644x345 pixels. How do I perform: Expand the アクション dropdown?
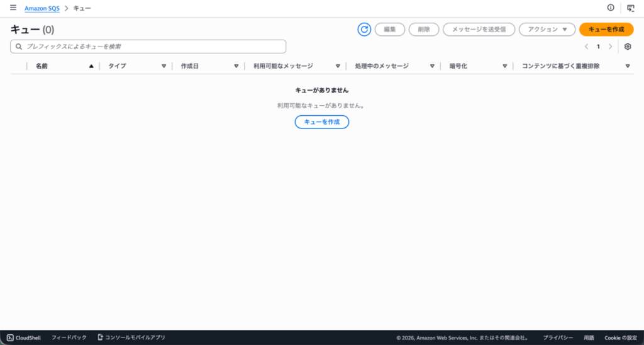tap(547, 30)
